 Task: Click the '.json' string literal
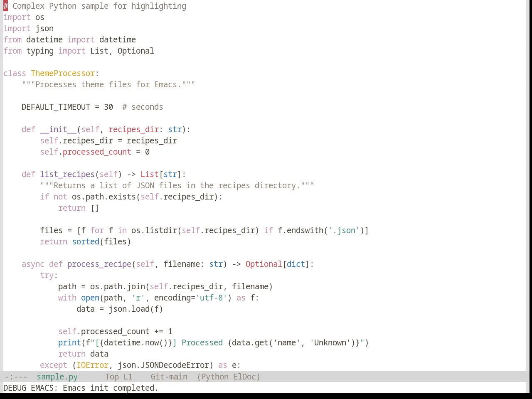coord(344,231)
